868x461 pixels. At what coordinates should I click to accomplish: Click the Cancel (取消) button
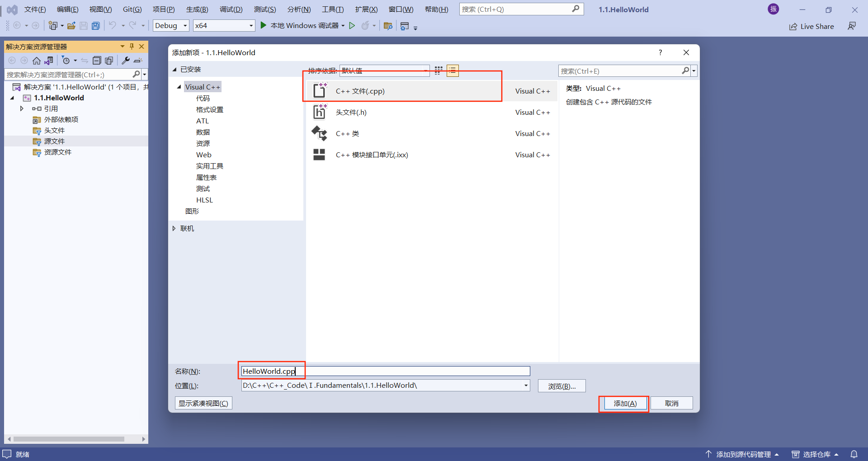[672, 403]
